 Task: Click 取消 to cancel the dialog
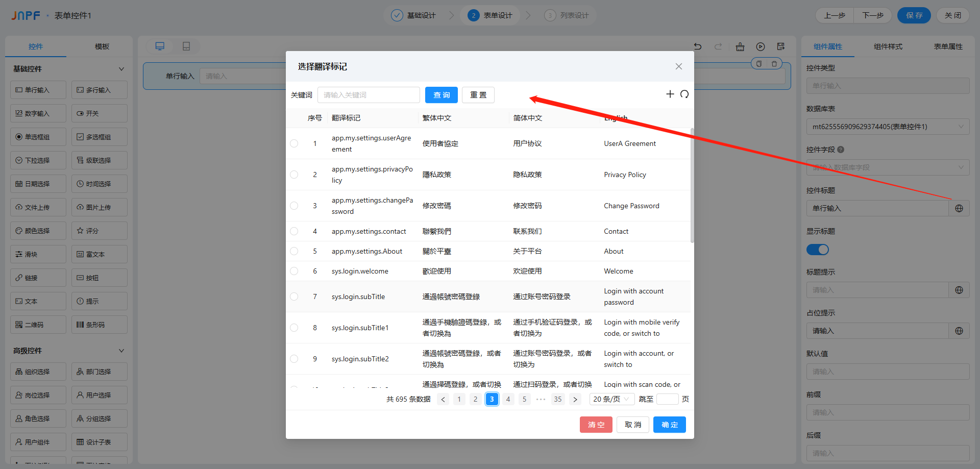pos(633,425)
